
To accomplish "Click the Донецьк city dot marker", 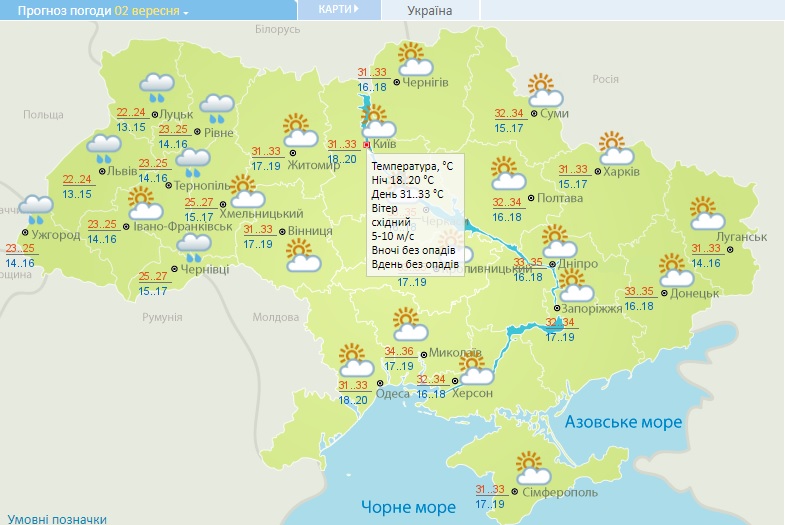I will pyautogui.click(x=664, y=293).
